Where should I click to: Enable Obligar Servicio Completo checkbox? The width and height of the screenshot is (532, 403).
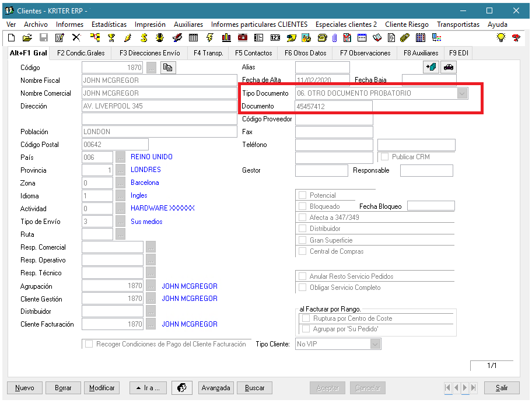[302, 288]
